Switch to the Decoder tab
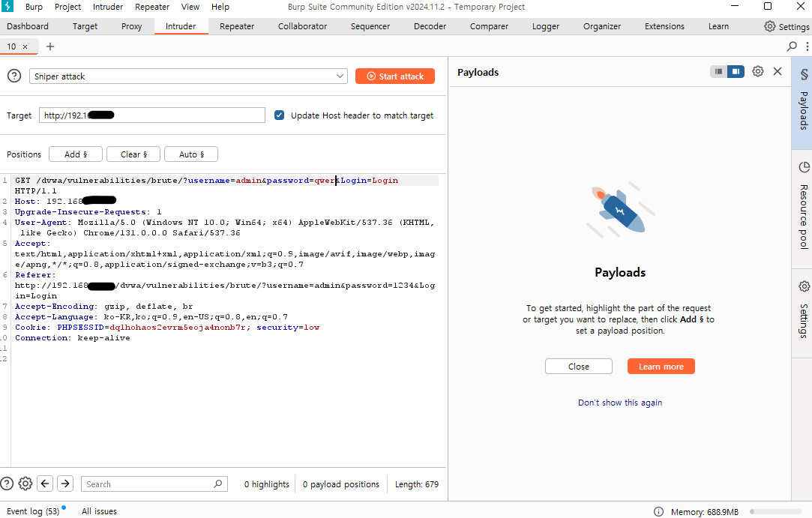Viewport: 812px width, 518px height. pos(430,26)
